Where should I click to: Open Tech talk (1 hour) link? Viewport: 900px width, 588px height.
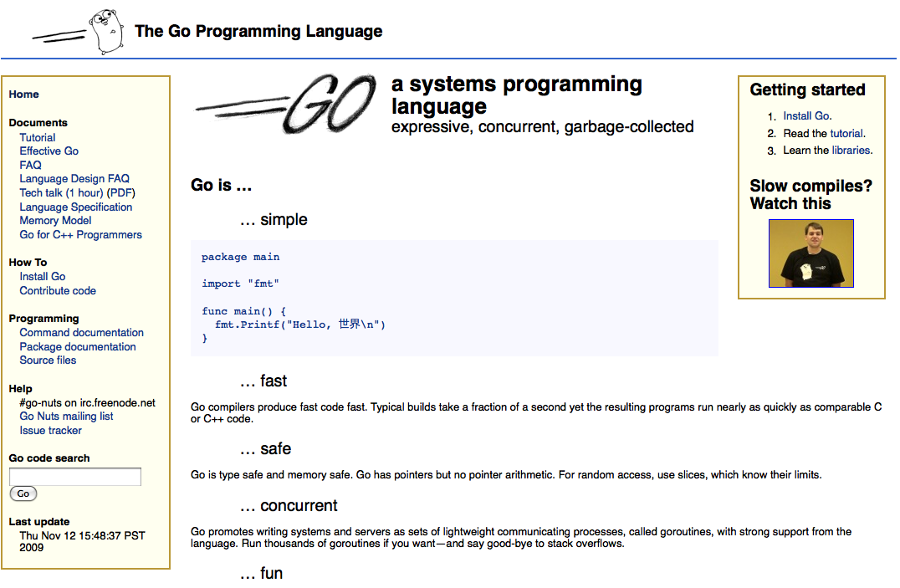pyautogui.click(x=61, y=193)
